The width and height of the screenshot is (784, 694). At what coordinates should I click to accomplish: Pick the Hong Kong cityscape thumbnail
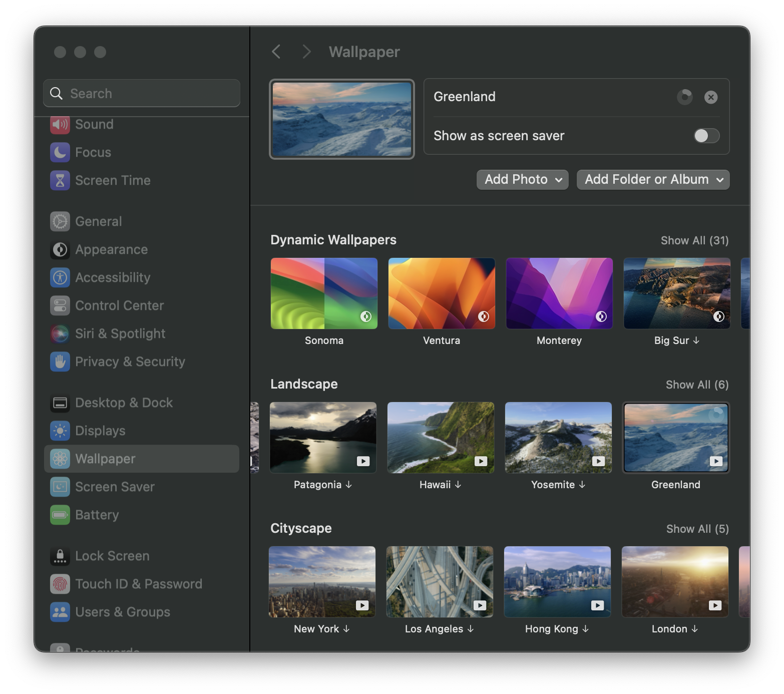(x=557, y=582)
